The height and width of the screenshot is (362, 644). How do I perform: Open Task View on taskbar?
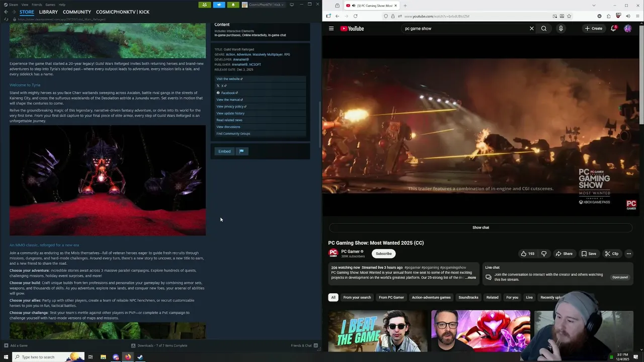tap(91, 357)
